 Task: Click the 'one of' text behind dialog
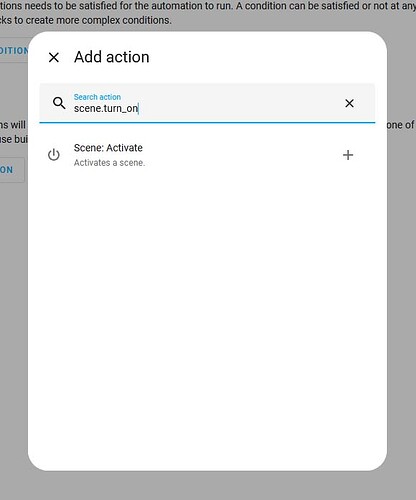tap(400, 125)
